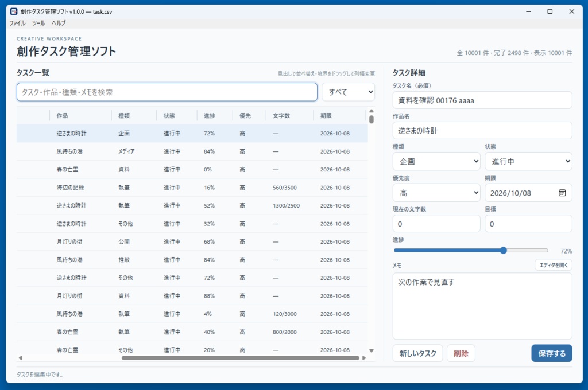Open the 優先度 dropdown showing 高

pos(436,193)
